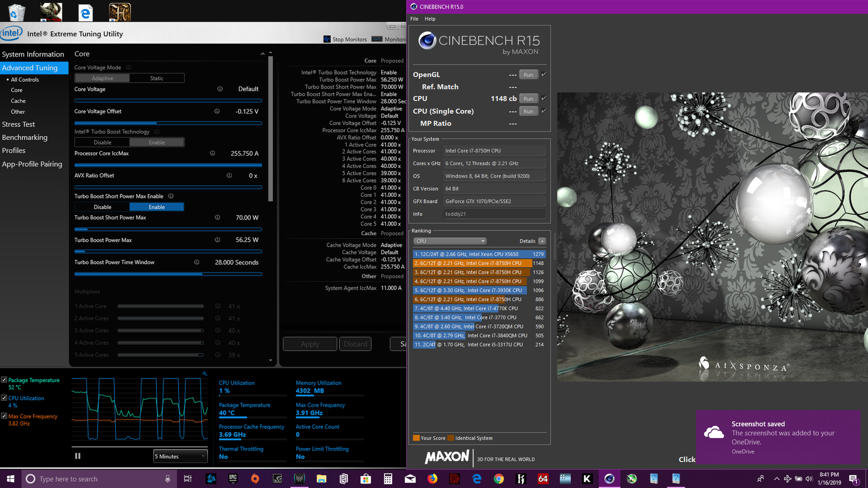This screenshot has width=868, height=488.
Task: Open the File menu in Cinebench
Action: pos(414,19)
